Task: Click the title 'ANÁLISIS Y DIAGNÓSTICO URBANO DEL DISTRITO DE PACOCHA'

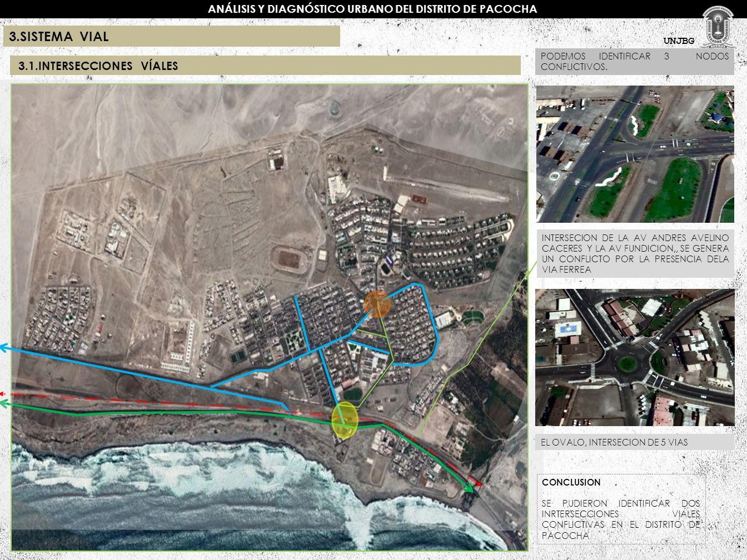Action: (373, 9)
